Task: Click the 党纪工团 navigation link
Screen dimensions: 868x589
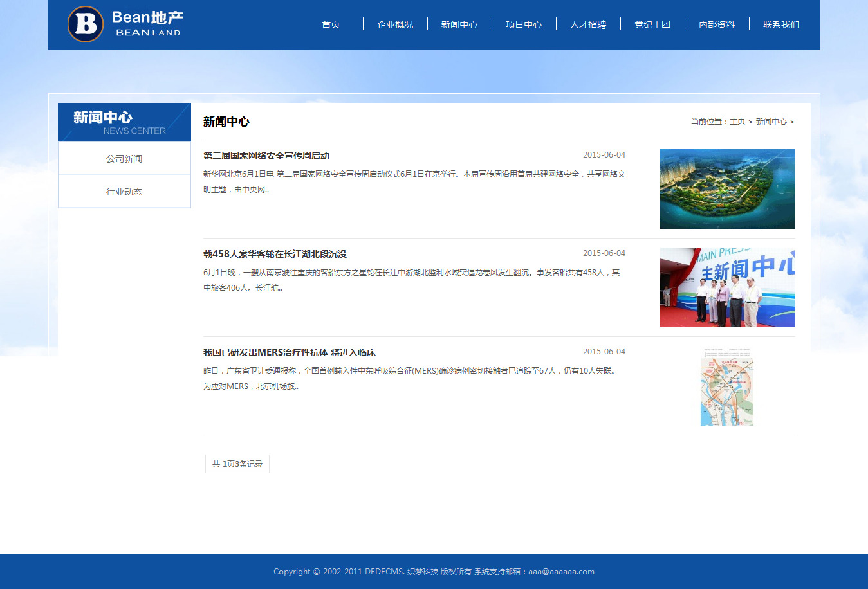Action: (x=652, y=24)
